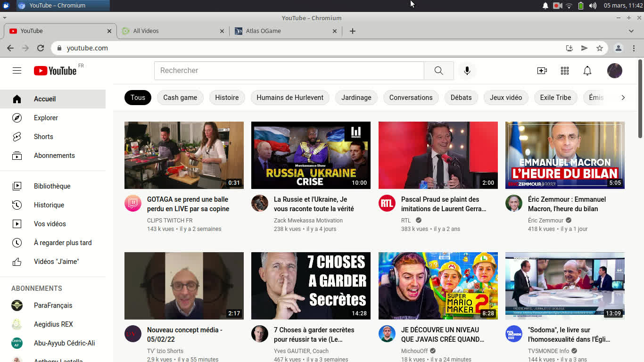
Task: Open Abu-Ayyub Cédric-Ali subscription channel
Action: coord(53,343)
